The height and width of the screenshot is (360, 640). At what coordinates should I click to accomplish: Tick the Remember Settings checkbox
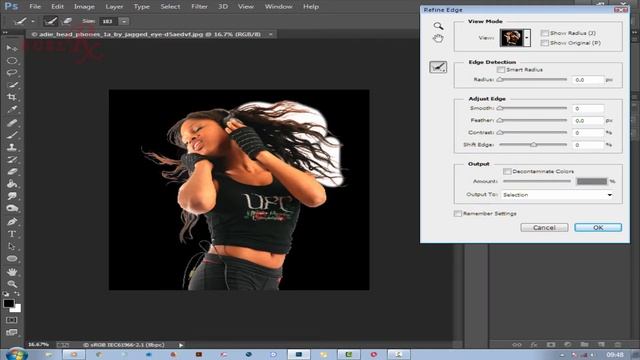click(458, 213)
